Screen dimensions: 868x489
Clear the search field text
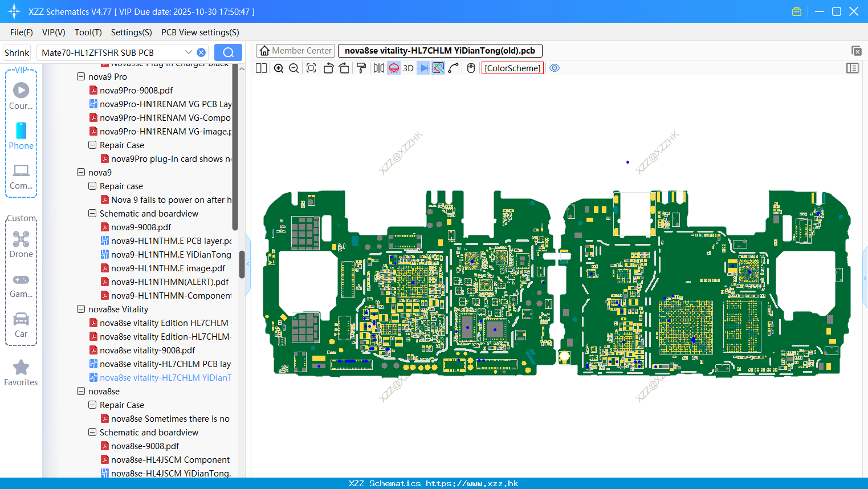click(x=201, y=52)
